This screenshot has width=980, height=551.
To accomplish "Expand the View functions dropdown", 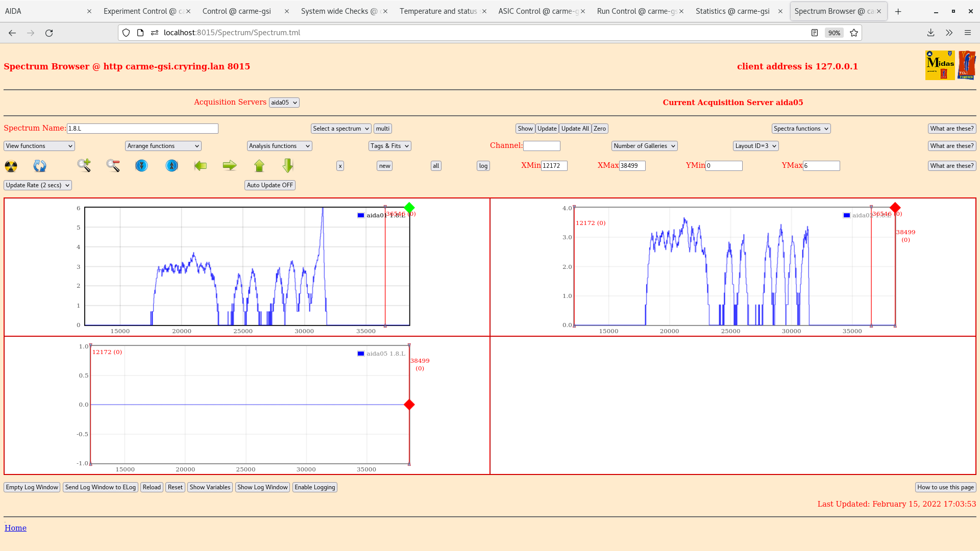I will coord(39,146).
